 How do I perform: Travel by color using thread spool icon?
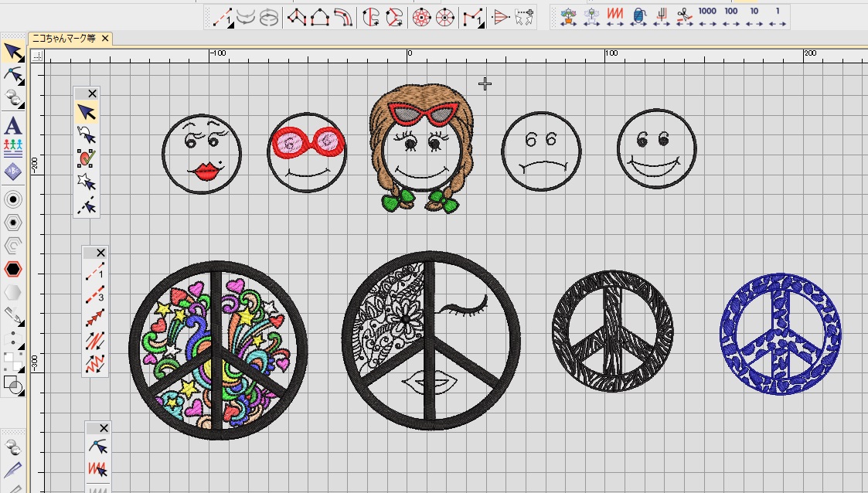(x=638, y=17)
